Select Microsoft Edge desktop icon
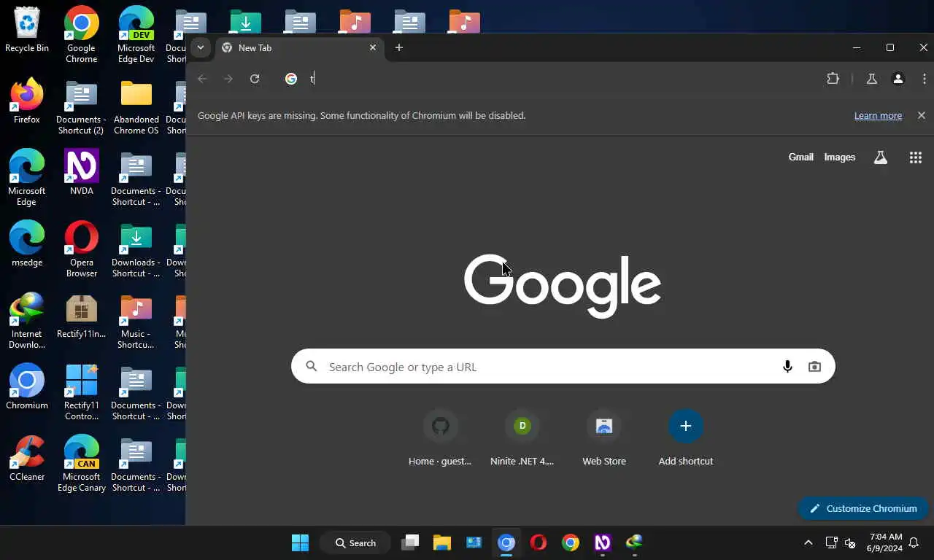The image size is (934, 560). point(27,178)
